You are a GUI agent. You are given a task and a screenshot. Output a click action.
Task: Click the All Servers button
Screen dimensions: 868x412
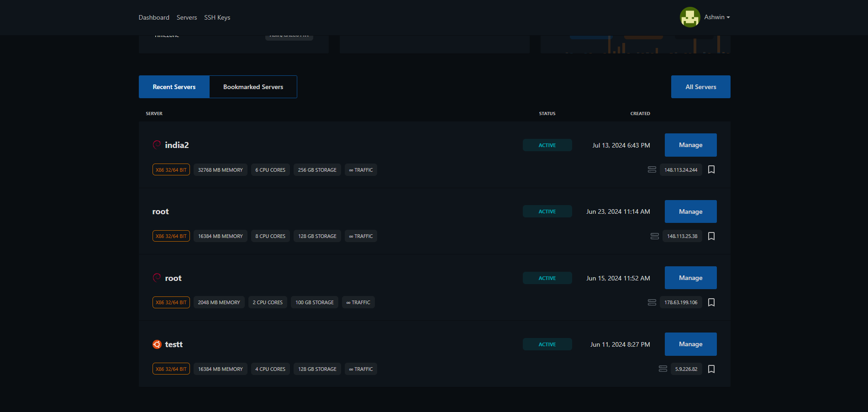[700, 87]
